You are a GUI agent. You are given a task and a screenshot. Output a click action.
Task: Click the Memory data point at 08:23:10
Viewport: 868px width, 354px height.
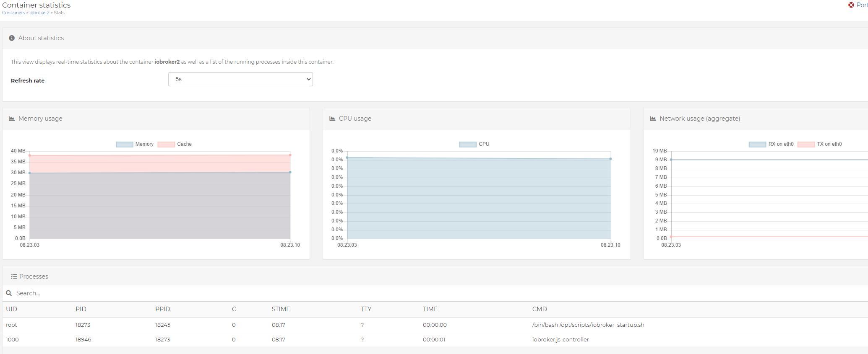(x=290, y=172)
